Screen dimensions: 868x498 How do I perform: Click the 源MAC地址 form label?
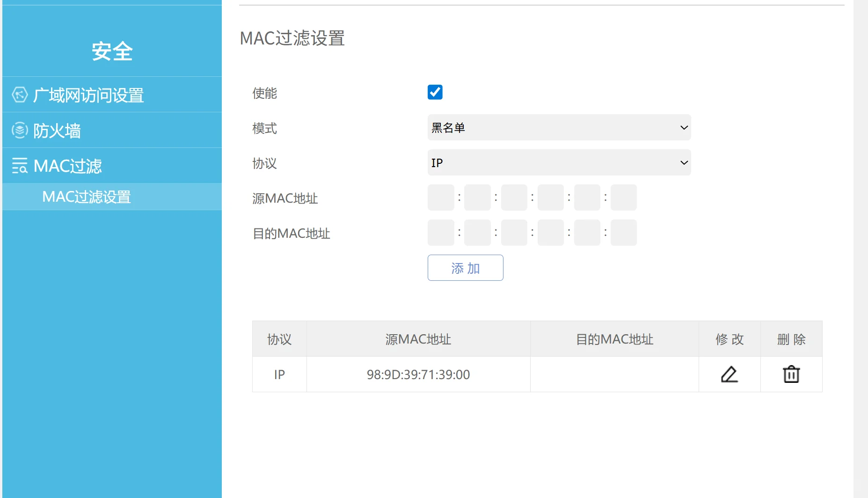point(285,198)
